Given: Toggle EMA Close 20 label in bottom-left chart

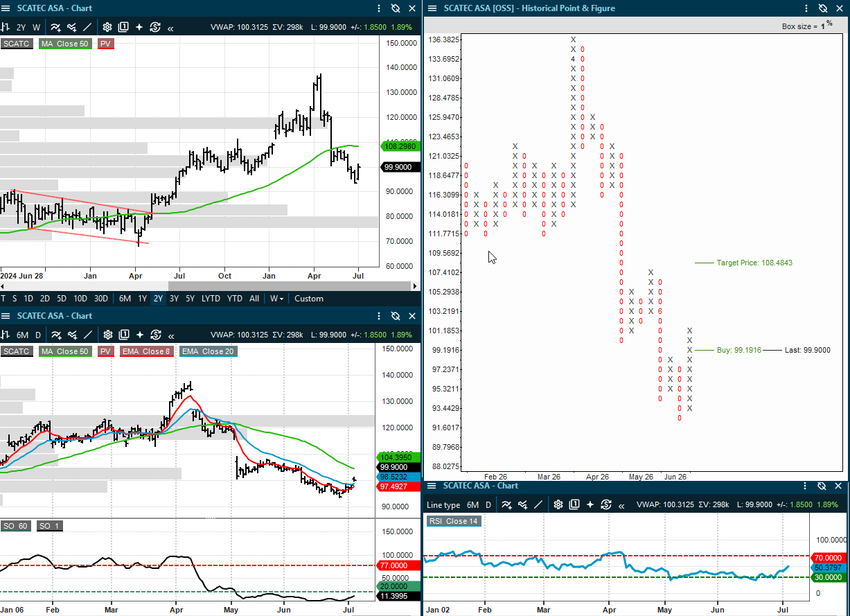Looking at the screenshot, I should tap(209, 351).
